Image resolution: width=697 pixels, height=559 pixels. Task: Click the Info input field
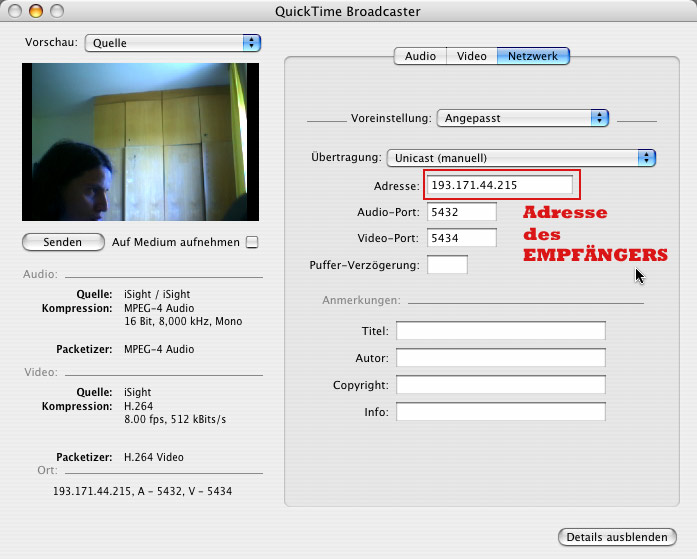pyautogui.click(x=501, y=412)
